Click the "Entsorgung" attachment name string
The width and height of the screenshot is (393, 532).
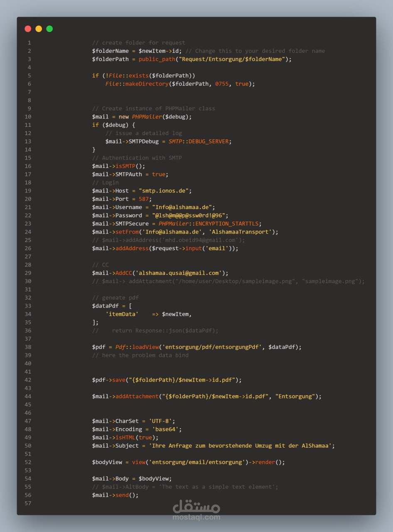pos(295,396)
